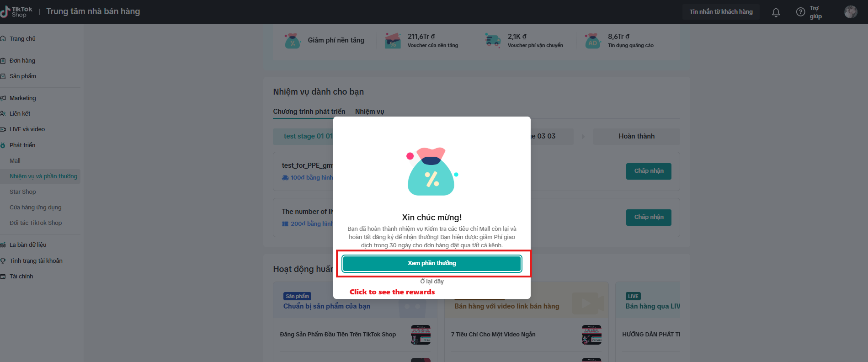Click the platform voucher icon

pos(393,40)
